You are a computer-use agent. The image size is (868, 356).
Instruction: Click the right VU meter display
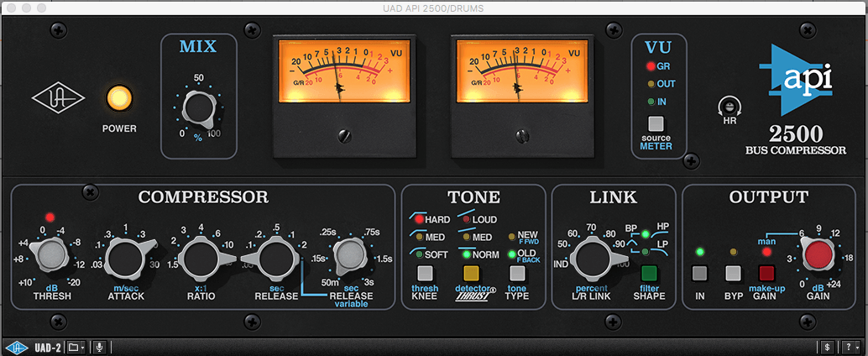(521, 71)
